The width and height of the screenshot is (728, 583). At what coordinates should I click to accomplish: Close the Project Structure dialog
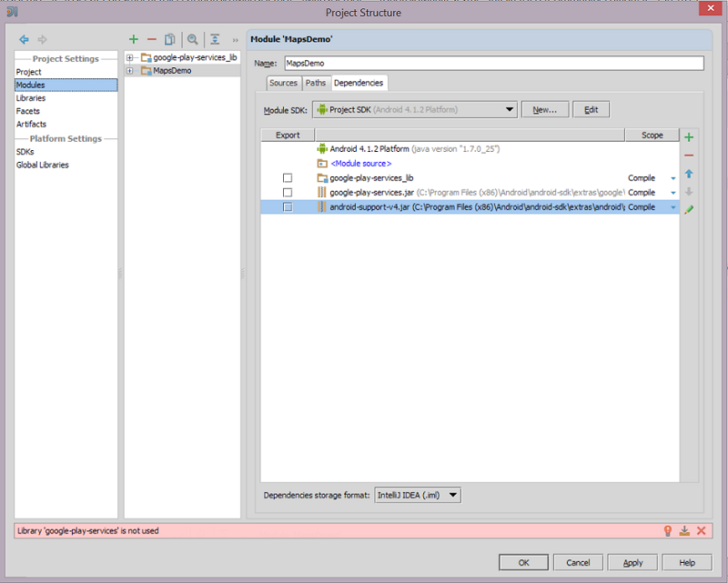coord(711,8)
